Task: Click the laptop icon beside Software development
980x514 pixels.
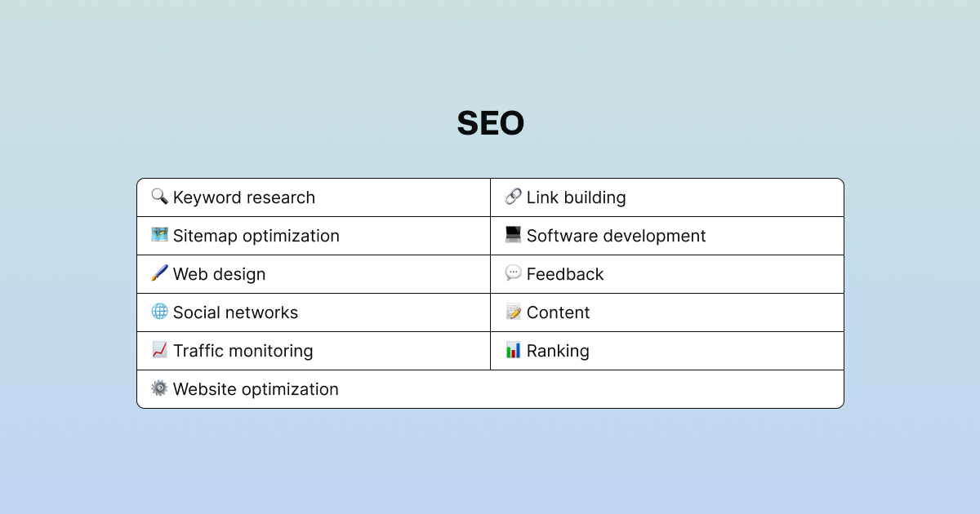Action: [x=513, y=235]
